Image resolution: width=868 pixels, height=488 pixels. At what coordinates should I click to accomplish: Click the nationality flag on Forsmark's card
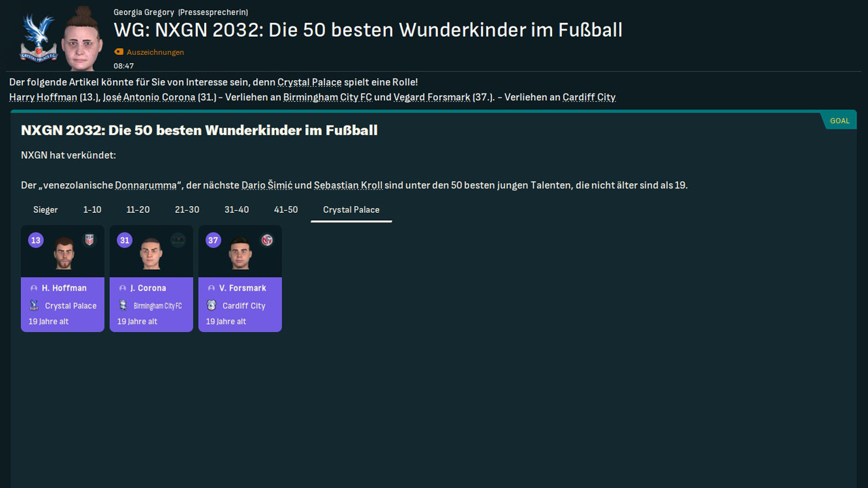tap(267, 240)
